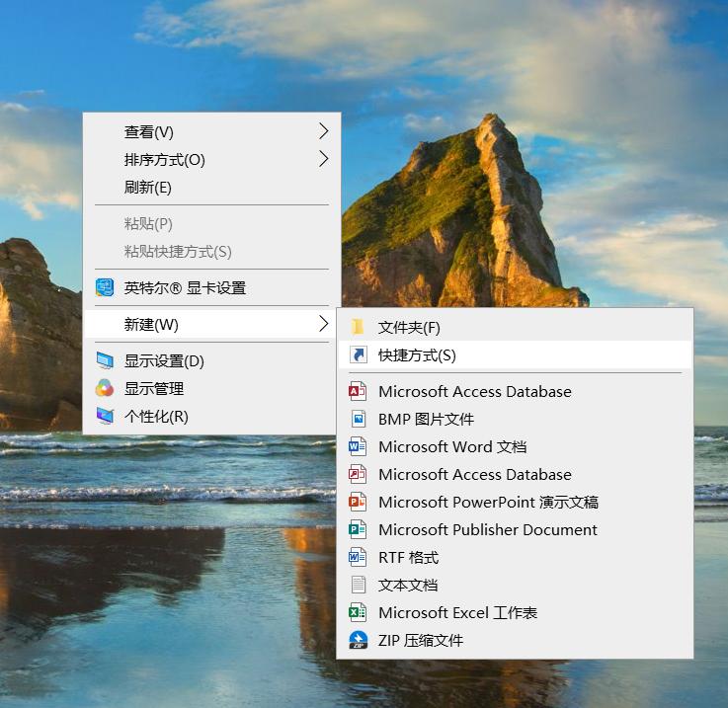This screenshot has height=708, width=728.
Task: Open 显示设置(D) from the menu
Action: 211,360
